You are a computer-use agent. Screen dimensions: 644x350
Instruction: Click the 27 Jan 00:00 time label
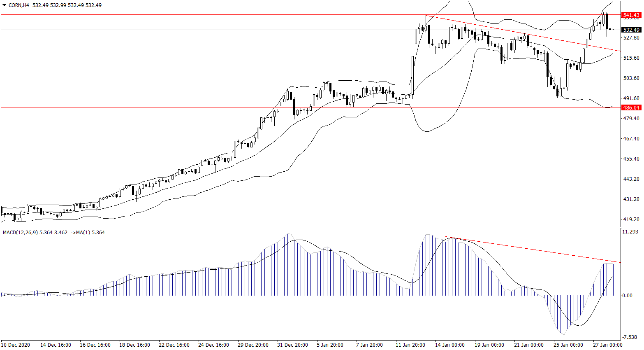coord(607,345)
